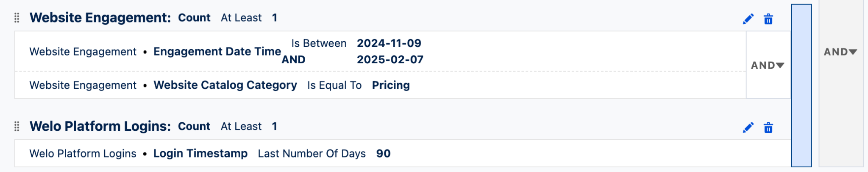Image resolution: width=868 pixels, height=172 pixels.
Task: Click the blue vertical connector bar
Action: (x=801, y=85)
